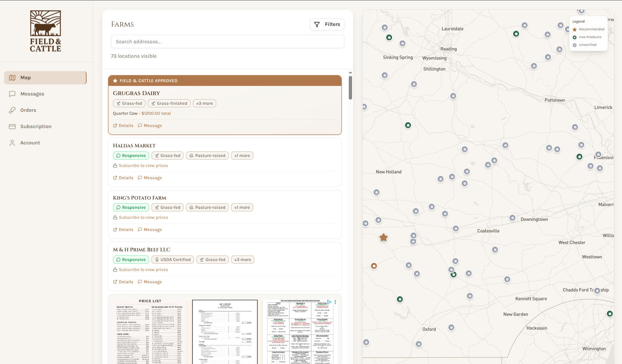Open the vital signs assessment chart thumbnail

300,332
